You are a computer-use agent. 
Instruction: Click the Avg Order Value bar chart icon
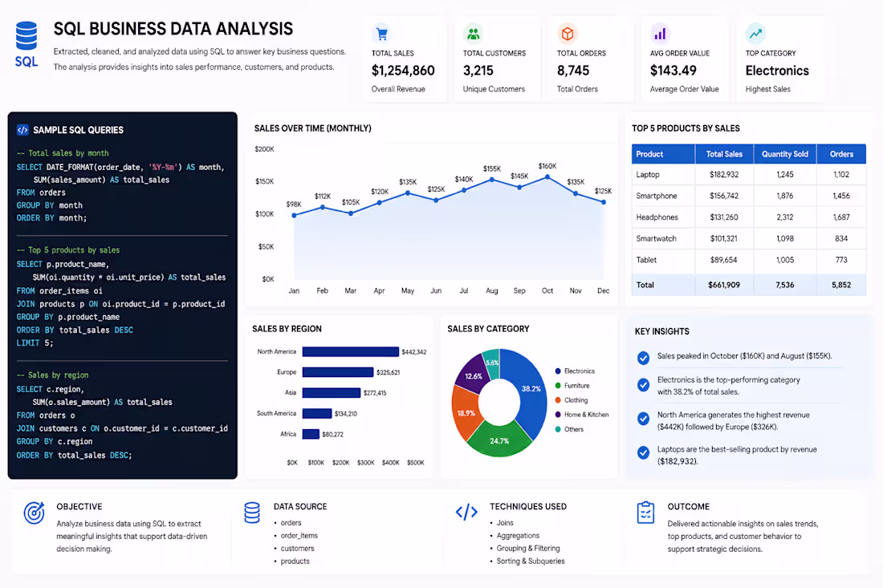click(660, 34)
